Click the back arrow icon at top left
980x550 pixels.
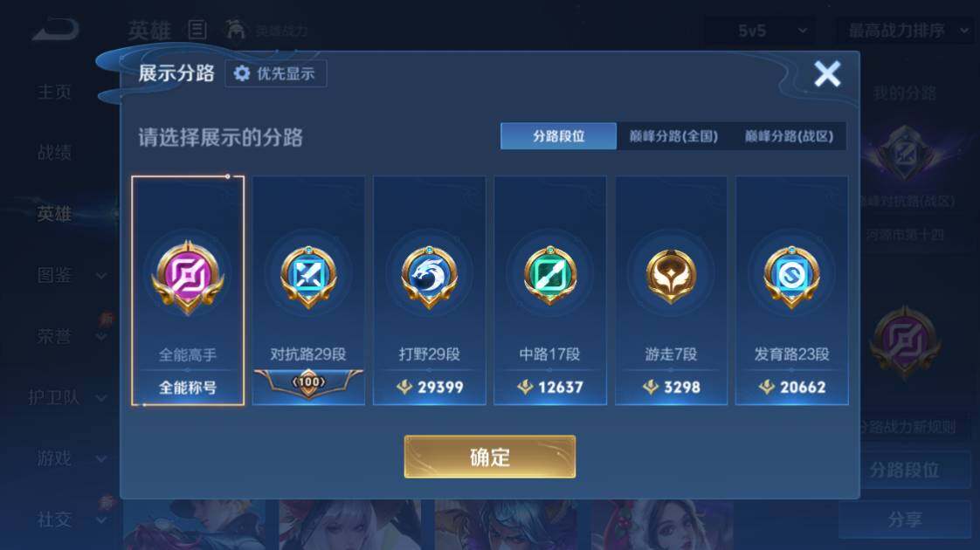[x=56, y=30]
